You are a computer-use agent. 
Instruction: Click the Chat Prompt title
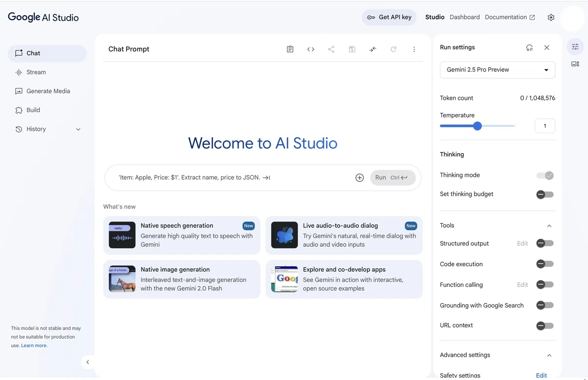coord(129,49)
